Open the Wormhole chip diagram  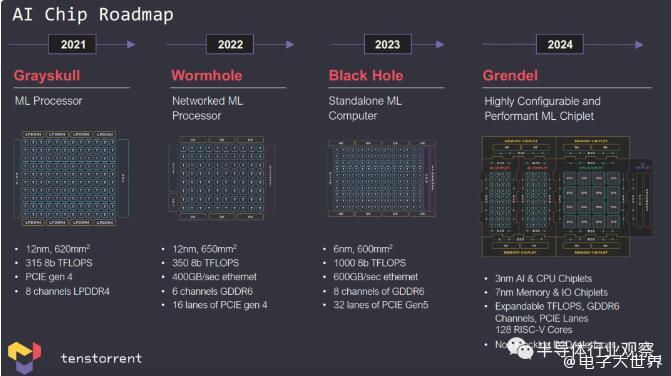click(221, 178)
